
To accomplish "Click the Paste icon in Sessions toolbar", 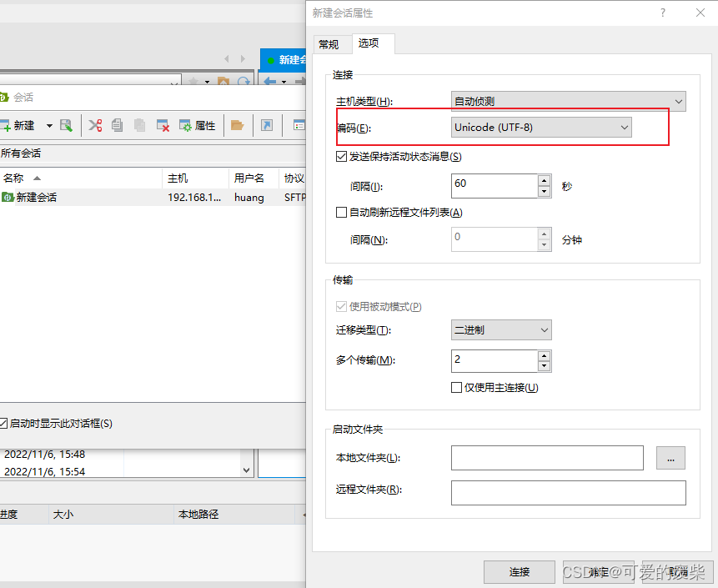I will (x=139, y=125).
